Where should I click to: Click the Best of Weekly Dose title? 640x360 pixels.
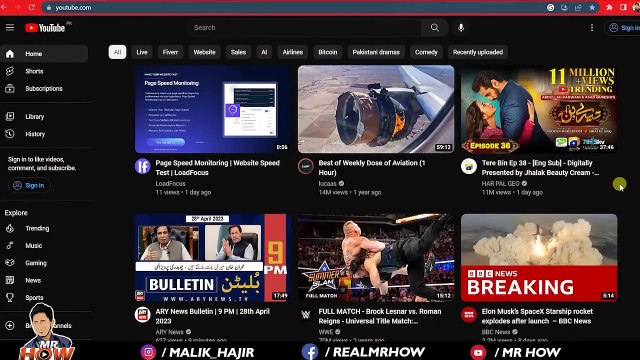372,168
